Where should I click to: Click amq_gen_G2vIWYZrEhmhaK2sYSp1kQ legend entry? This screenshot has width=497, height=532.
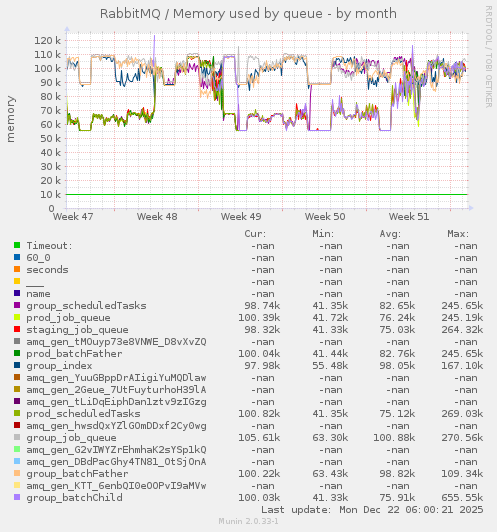(x=116, y=450)
